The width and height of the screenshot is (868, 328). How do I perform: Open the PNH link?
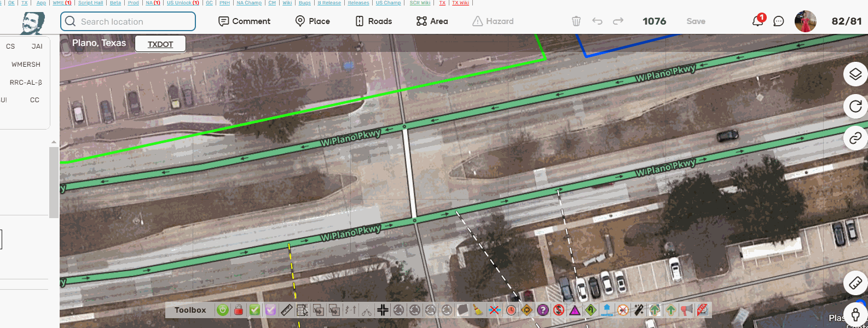click(224, 3)
